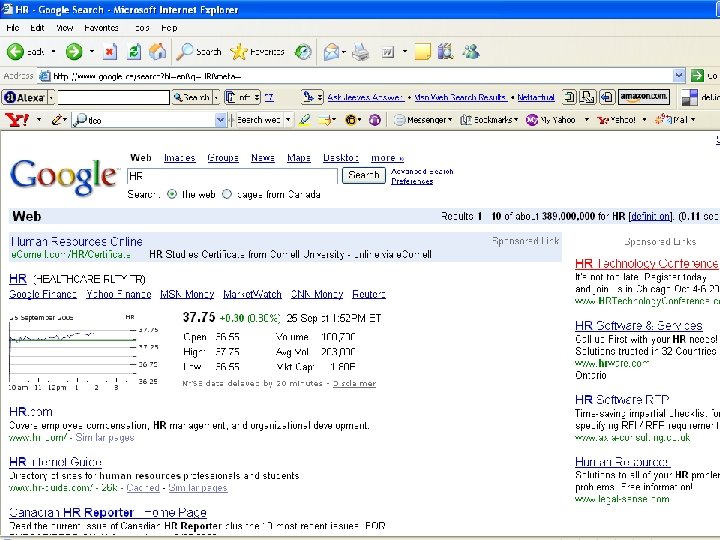
Task: Open the Forward button history dropdown
Action: coord(92,51)
